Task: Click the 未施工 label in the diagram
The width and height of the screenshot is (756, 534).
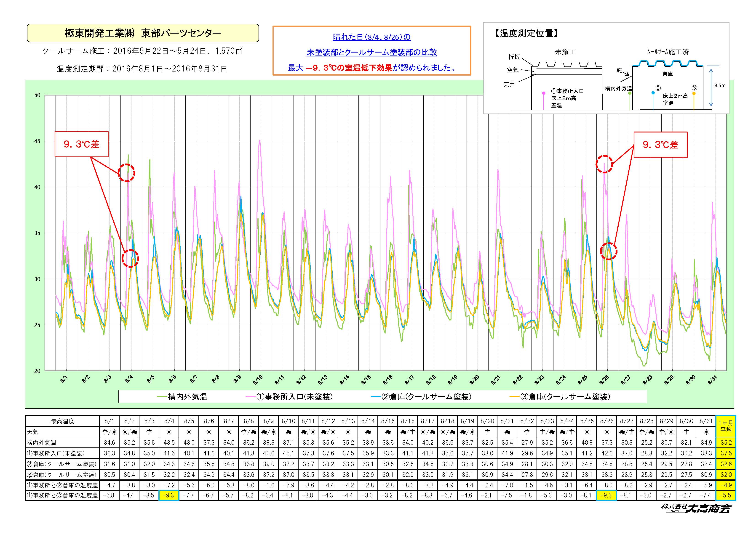Action: (x=565, y=52)
